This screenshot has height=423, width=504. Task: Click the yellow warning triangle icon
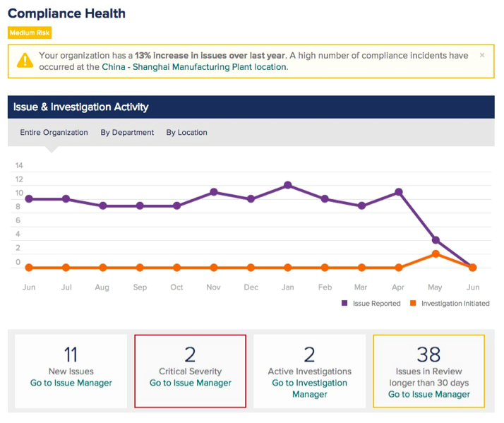(x=25, y=61)
